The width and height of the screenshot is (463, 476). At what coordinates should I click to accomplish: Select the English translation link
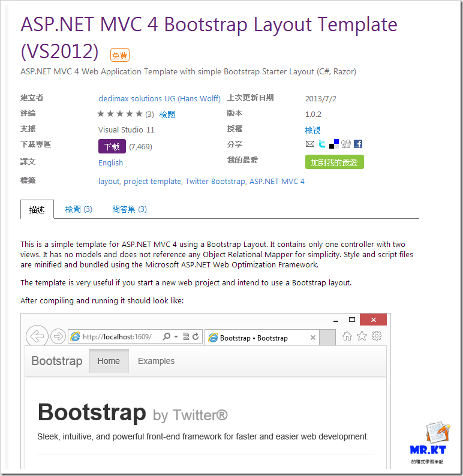tap(110, 163)
